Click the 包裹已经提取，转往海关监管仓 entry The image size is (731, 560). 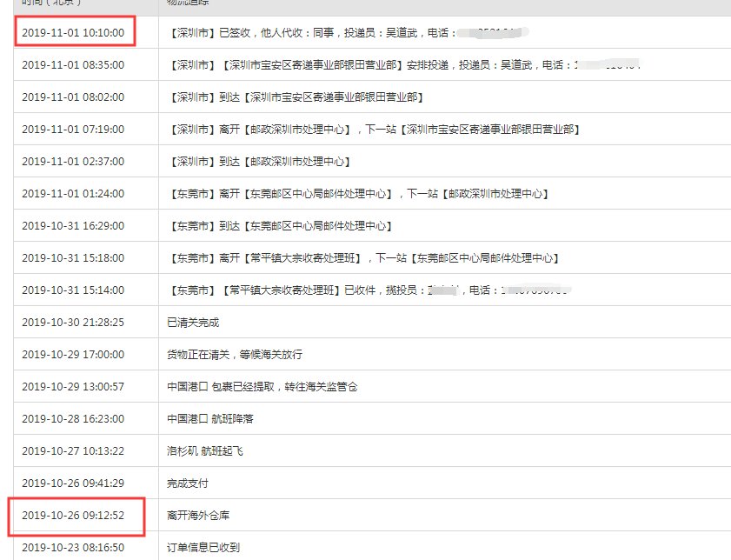click(262, 387)
